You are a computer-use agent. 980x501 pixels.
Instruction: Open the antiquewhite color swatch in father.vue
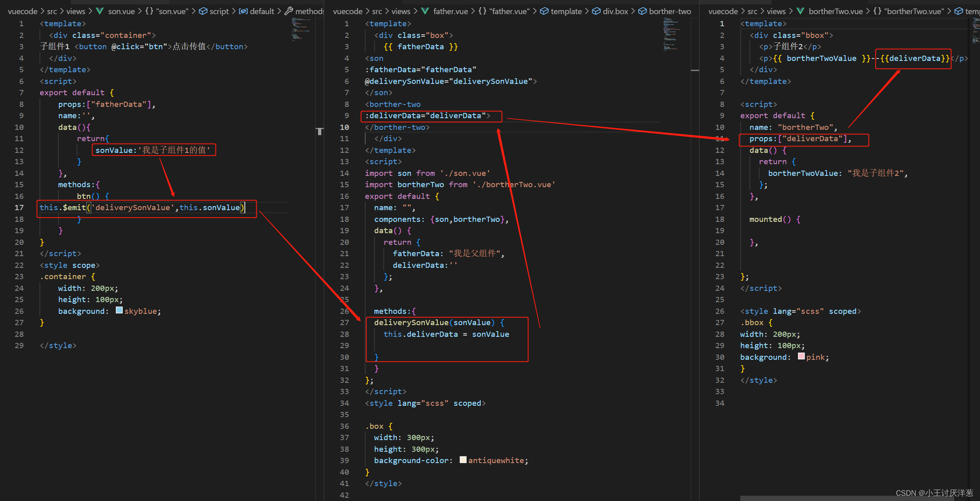(463, 460)
